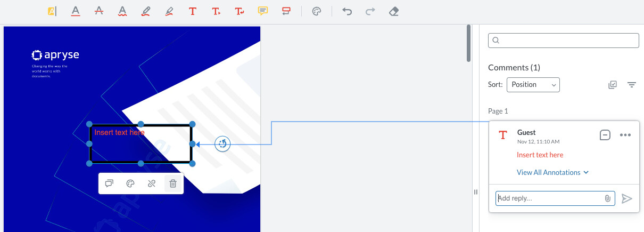
Task: Toggle the annotation status icon for Guest comment
Action: [605, 135]
